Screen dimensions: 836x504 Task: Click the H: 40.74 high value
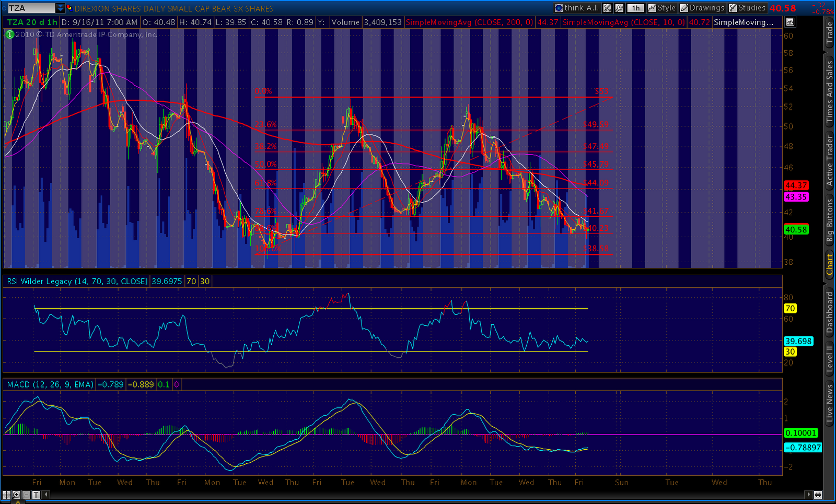pyautogui.click(x=195, y=22)
